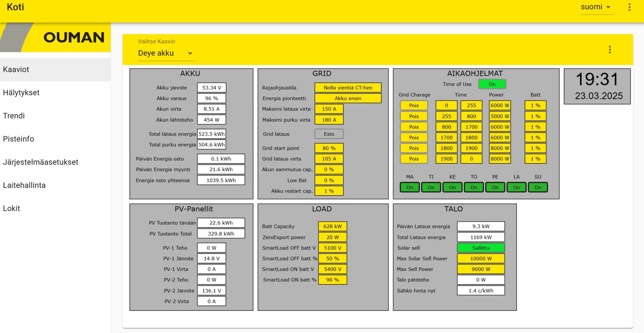
Task: Select Järjestelmäasetukset in the sidebar
Action: [x=41, y=162]
